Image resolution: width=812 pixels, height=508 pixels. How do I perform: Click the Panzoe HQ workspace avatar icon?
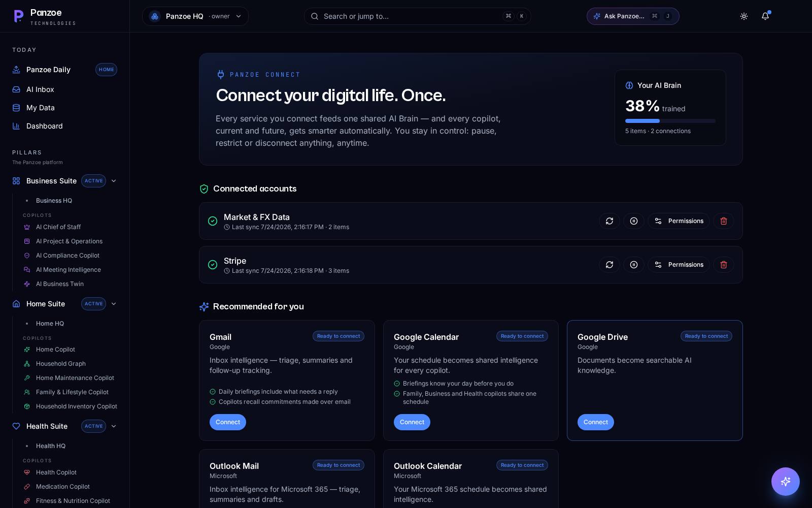155,16
